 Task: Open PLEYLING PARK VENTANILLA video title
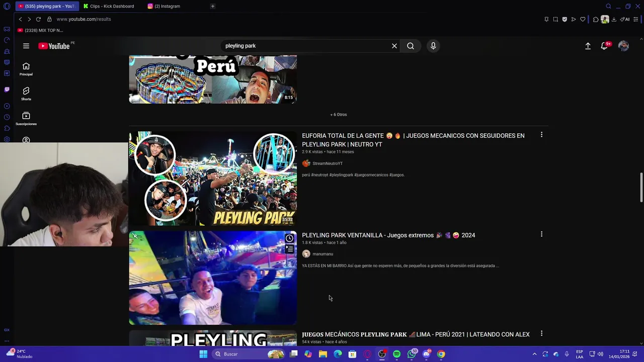(388, 235)
